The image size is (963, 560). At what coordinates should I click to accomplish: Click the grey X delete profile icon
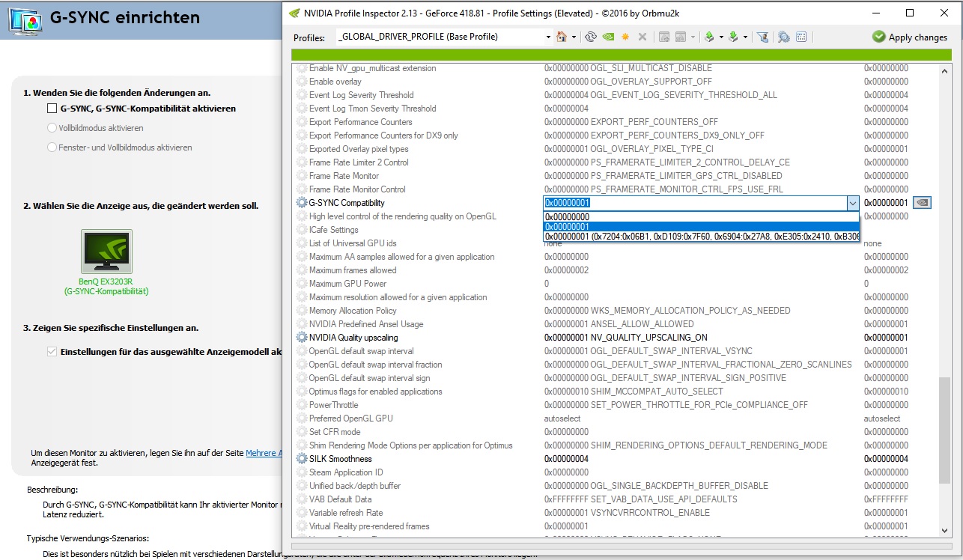[642, 37]
